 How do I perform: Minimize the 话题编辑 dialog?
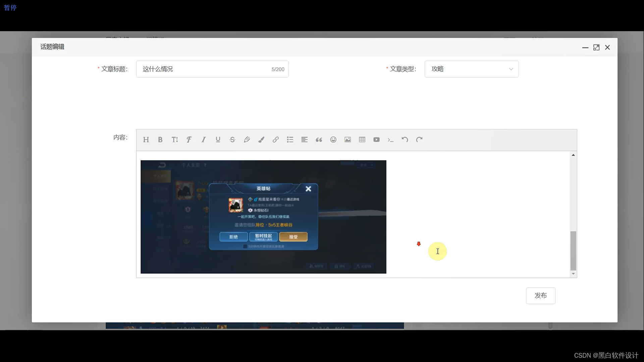pyautogui.click(x=585, y=48)
